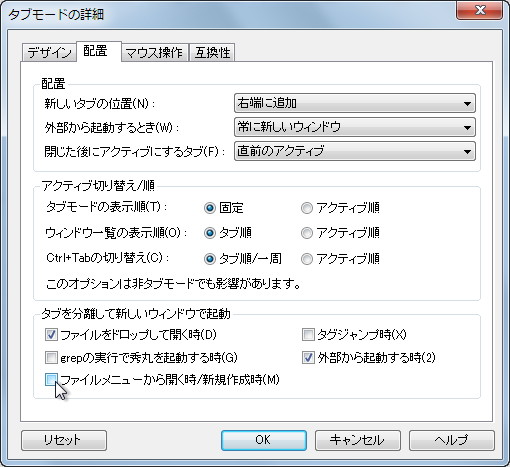Close the タブモードの詳細 dialog
This screenshot has width=510, height=467.
point(480,10)
